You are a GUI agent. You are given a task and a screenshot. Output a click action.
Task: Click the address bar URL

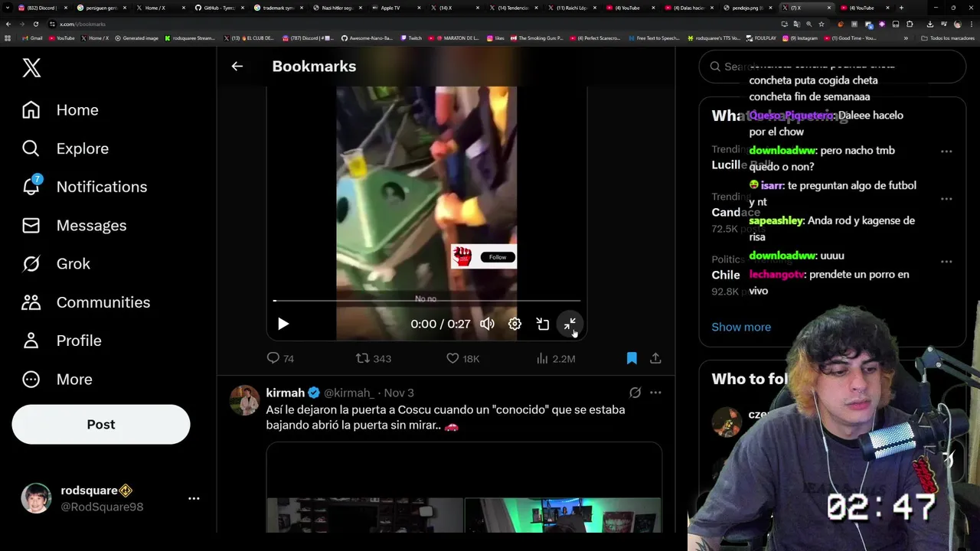pos(83,24)
